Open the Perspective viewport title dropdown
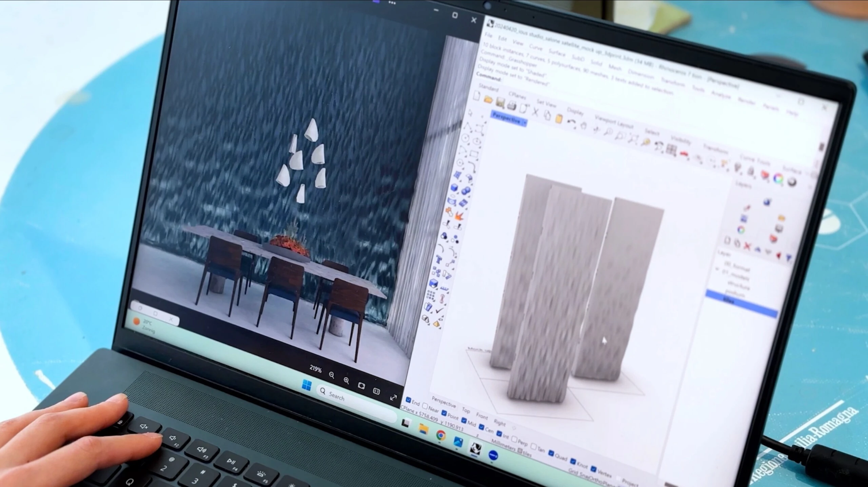The width and height of the screenshot is (868, 487). 525,123
